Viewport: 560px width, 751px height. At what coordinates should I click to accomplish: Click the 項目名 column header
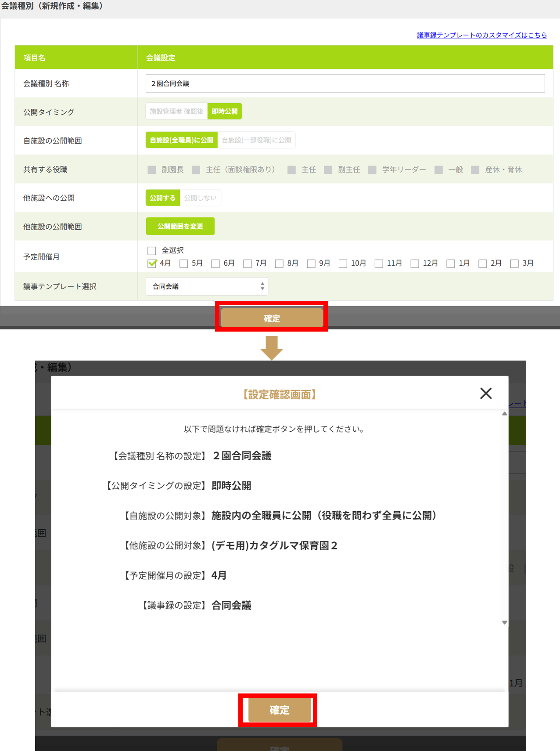click(x=34, y=58)
